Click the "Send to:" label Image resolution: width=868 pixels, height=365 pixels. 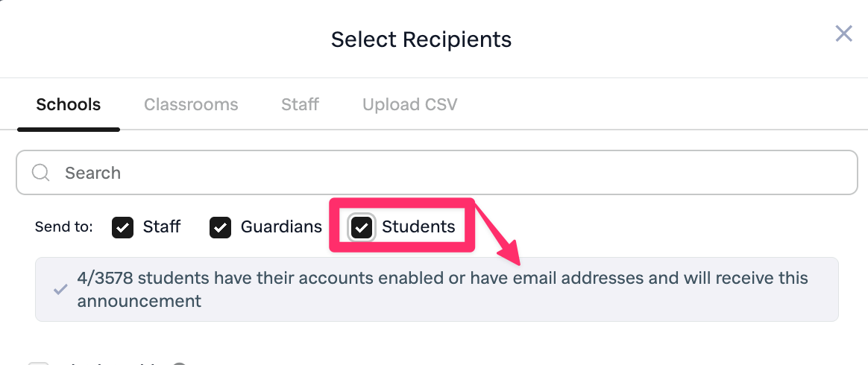(x=64, y=227)
